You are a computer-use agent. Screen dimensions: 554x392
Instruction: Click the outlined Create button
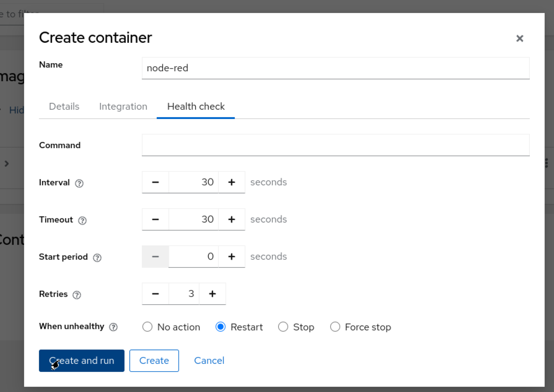point(154,360)
